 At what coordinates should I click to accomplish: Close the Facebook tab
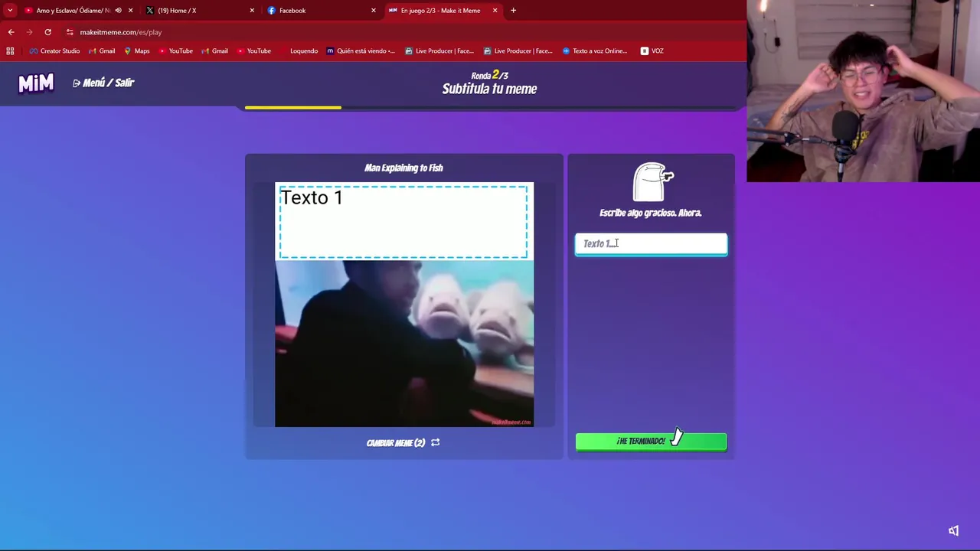point(374,11)
